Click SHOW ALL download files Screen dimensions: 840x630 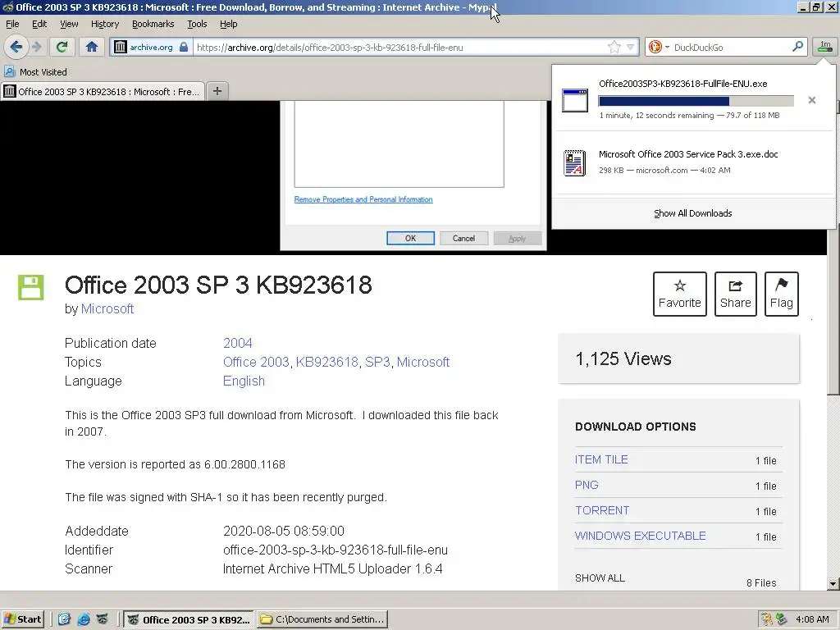tap(600, 578)
